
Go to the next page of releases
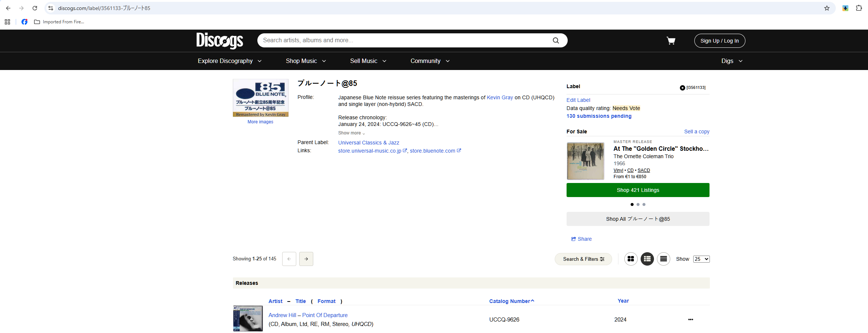306,259
